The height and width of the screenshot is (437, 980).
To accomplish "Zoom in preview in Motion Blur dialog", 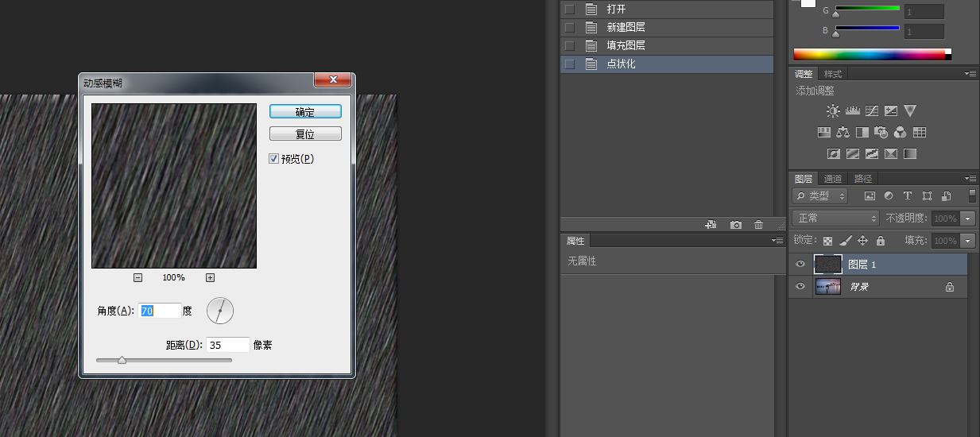I will tap(210, 277).
